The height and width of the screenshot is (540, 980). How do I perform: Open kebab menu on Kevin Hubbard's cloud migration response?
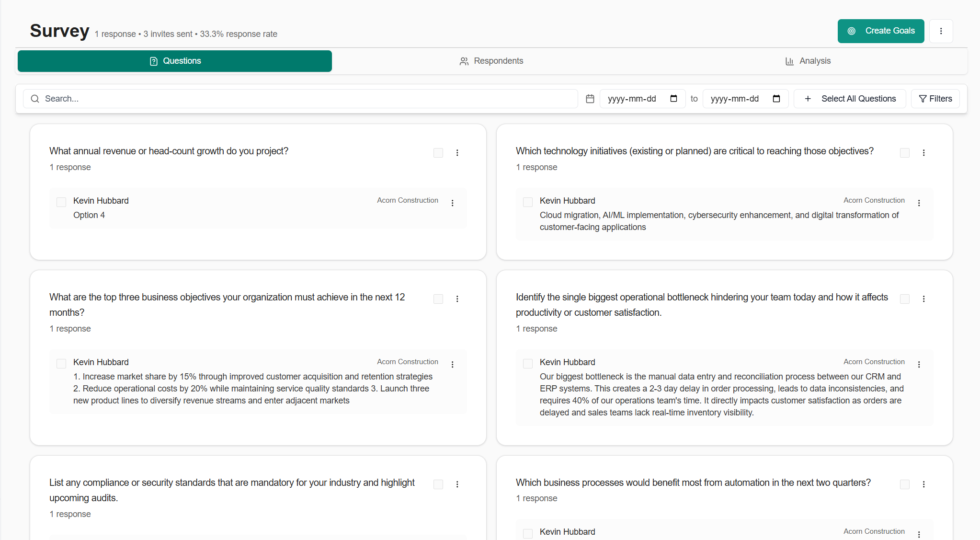(x=919, y=203)
